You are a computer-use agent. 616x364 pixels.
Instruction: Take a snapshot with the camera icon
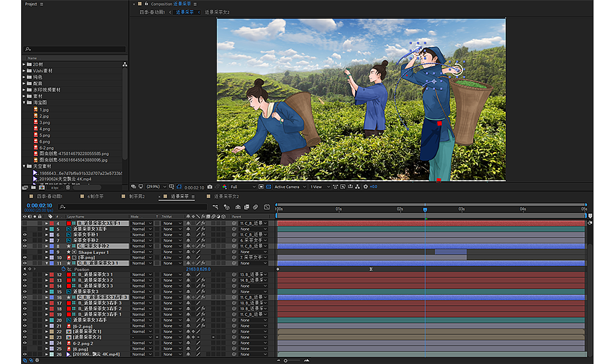tap(209, 187)
